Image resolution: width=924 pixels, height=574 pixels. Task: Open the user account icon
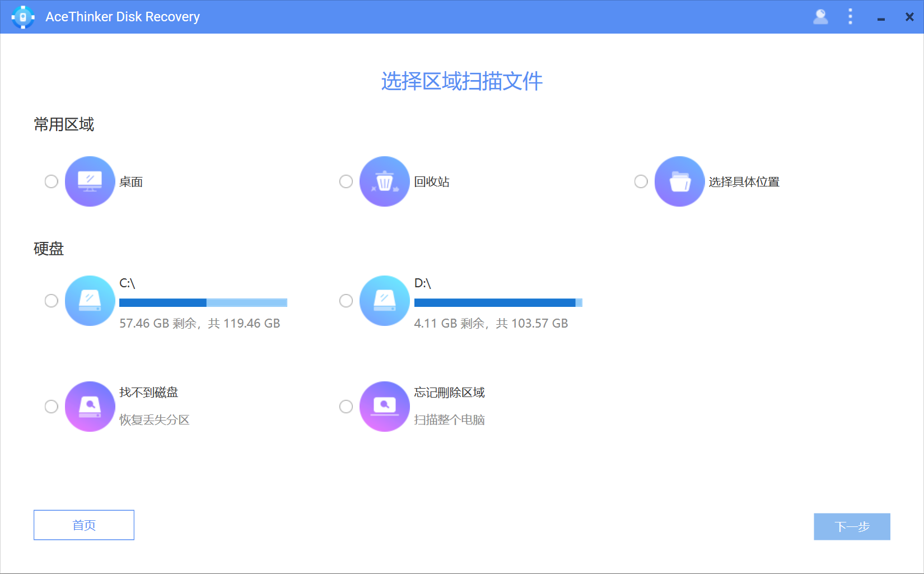coord(820,17)
